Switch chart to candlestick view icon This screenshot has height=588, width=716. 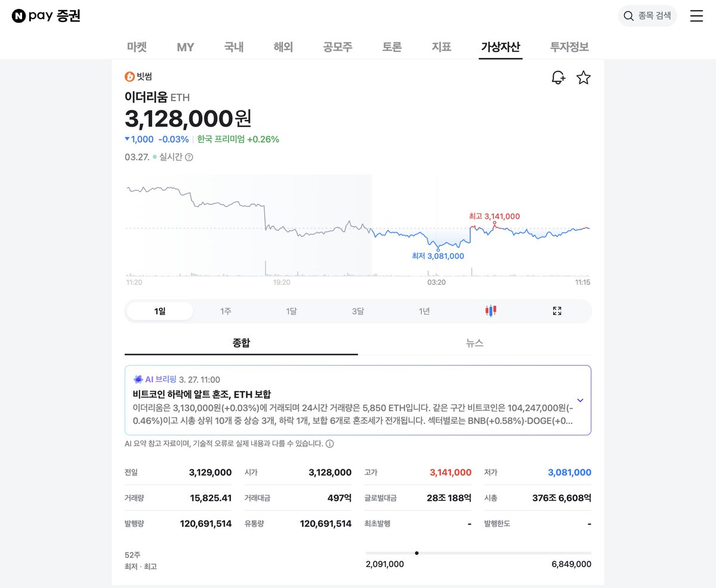(x=490, y=311)
